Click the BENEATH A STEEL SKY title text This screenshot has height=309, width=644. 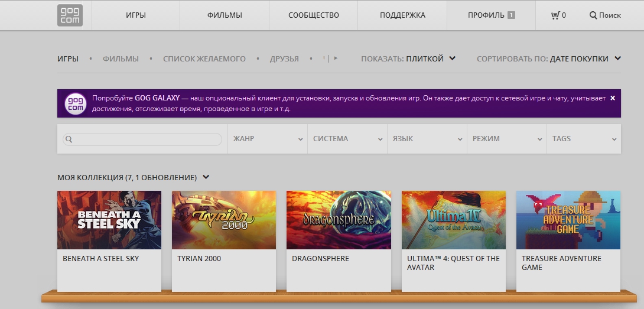tap(100, 259)
